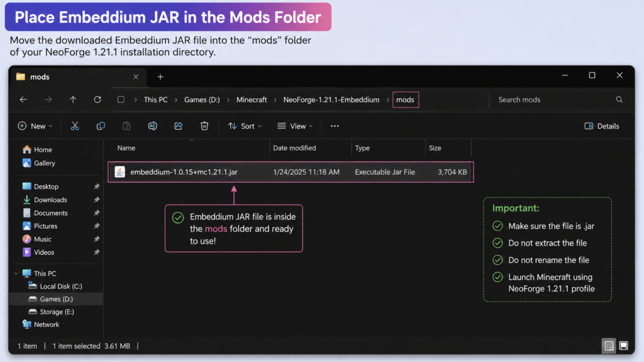This screenshot has width=644, height=362.
Task: Click the search magnifier icon
Action: 619,100
